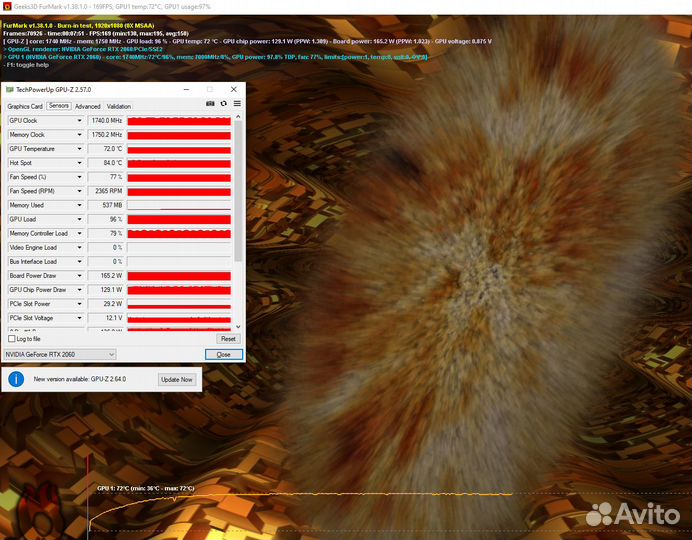This screenshot has height=540, width=692.
Task: Click the sensor list scroll up arrow
Action: pyautogui.click(x=238, y=117)
